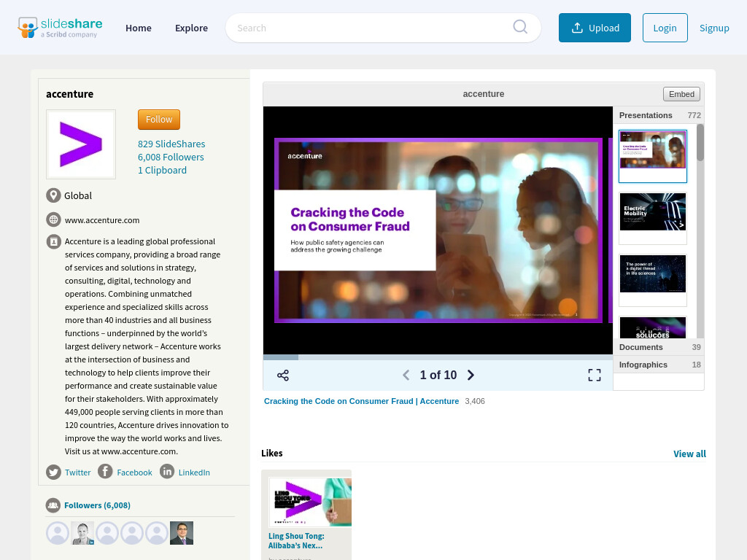
Task: Select the Electric Mobility thumbnail
Action: 653,218
